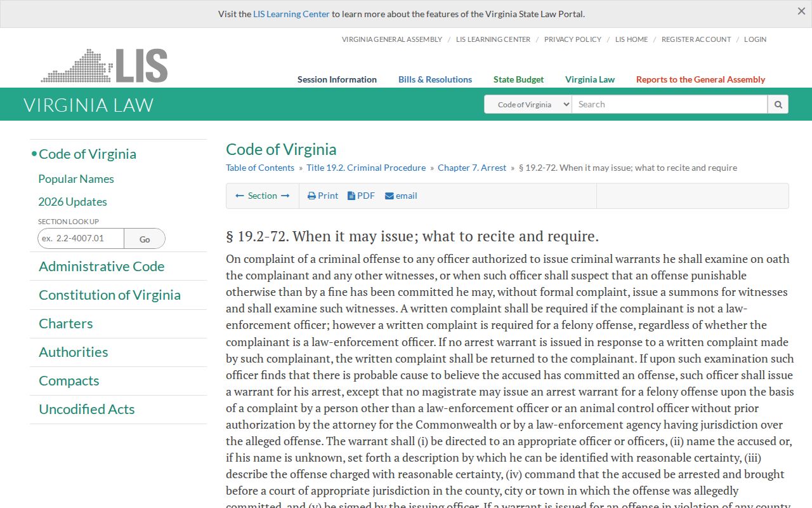
Task: Open 2026 Updates in sidebar
Action: pos(72,202)
